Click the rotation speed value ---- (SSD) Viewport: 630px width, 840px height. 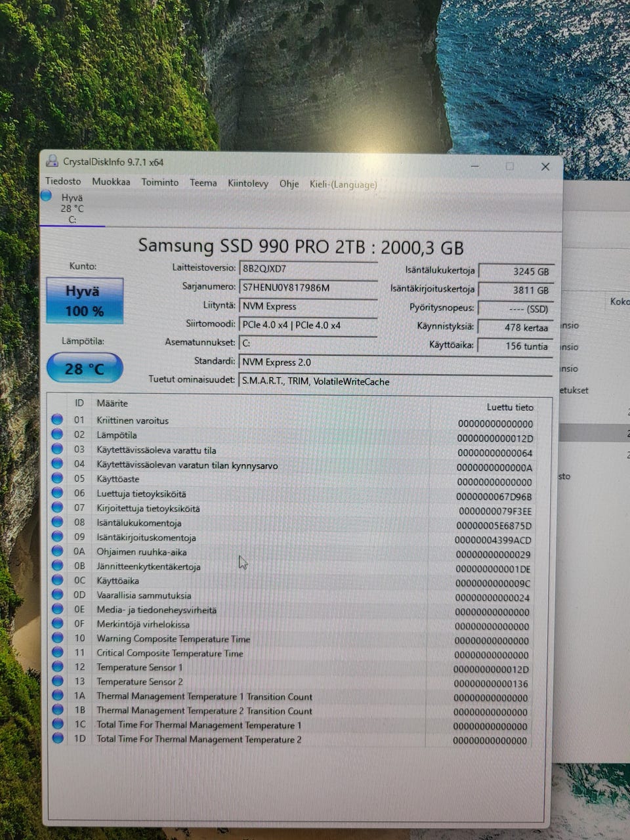[516, 308]
